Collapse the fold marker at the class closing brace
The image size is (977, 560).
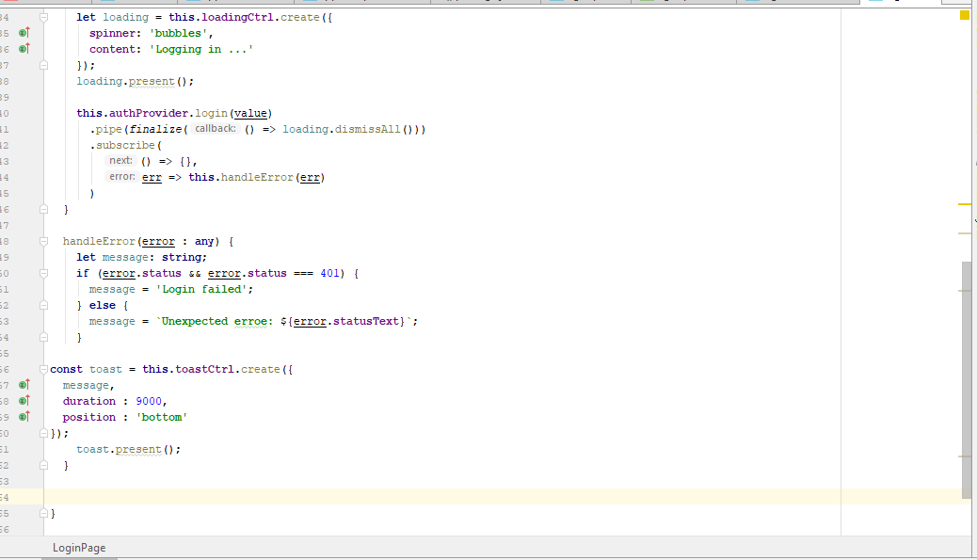pos(43,513)
